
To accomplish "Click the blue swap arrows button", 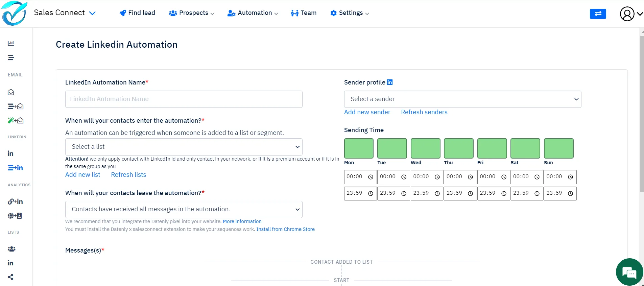I will 598,14.
